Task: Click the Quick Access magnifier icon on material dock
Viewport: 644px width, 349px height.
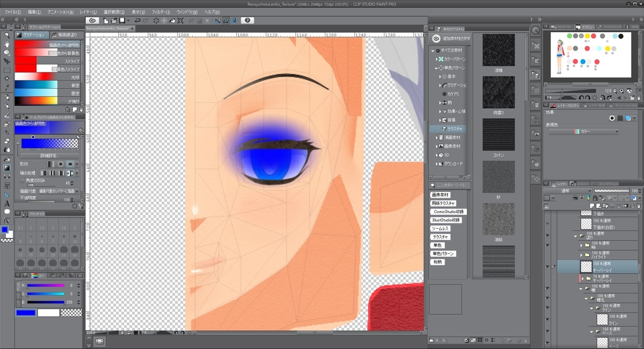Action: pos(535,31)
